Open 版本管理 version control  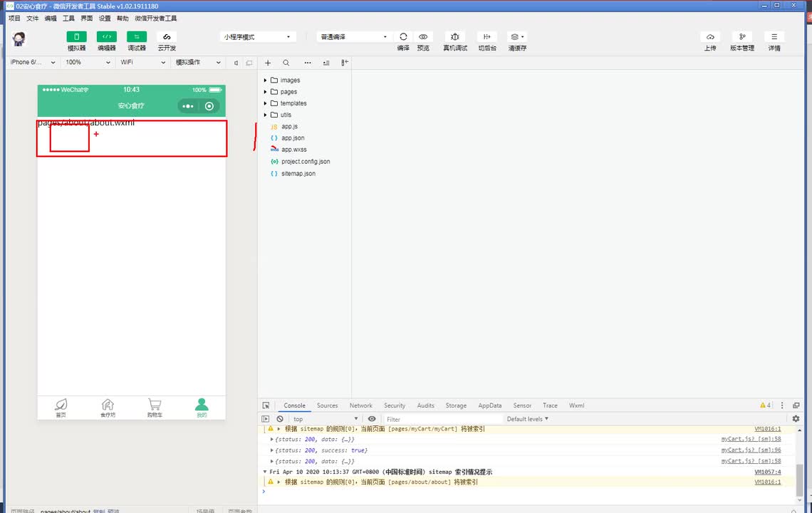pyautogui.click(x=742, y=37)
